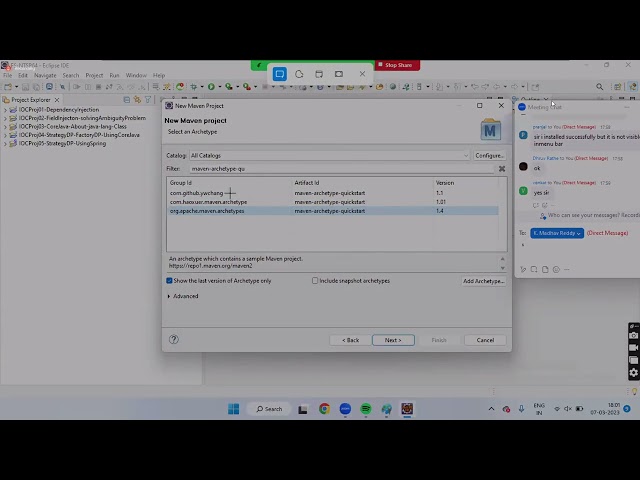
Task: Click the help question mark icon in dialog
Action: click(x=174, y=340)
